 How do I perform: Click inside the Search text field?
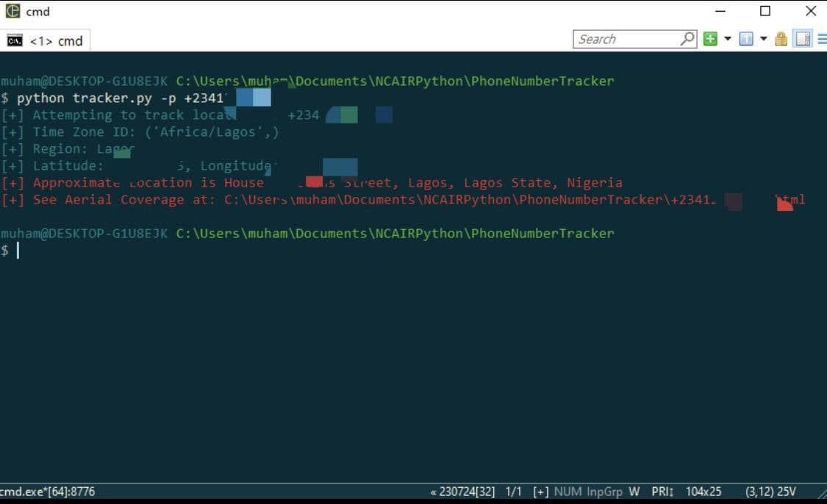click(x=625, y=39)
